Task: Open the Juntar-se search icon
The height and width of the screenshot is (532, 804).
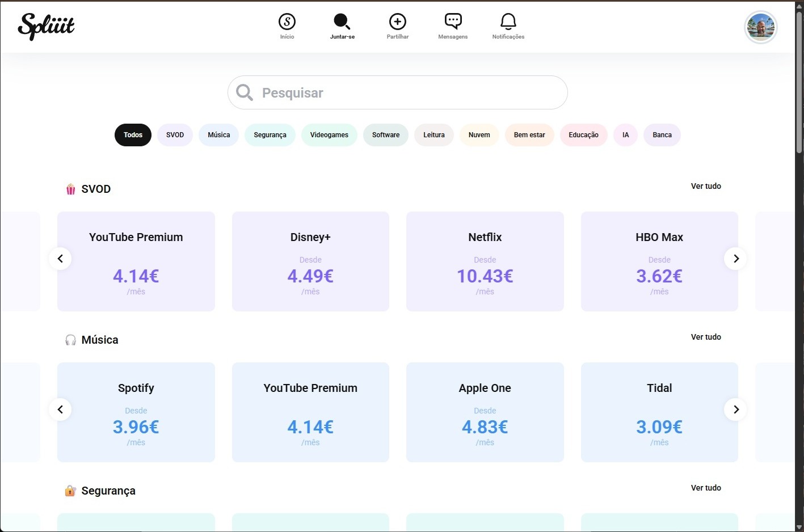Action: click(342, 22)
